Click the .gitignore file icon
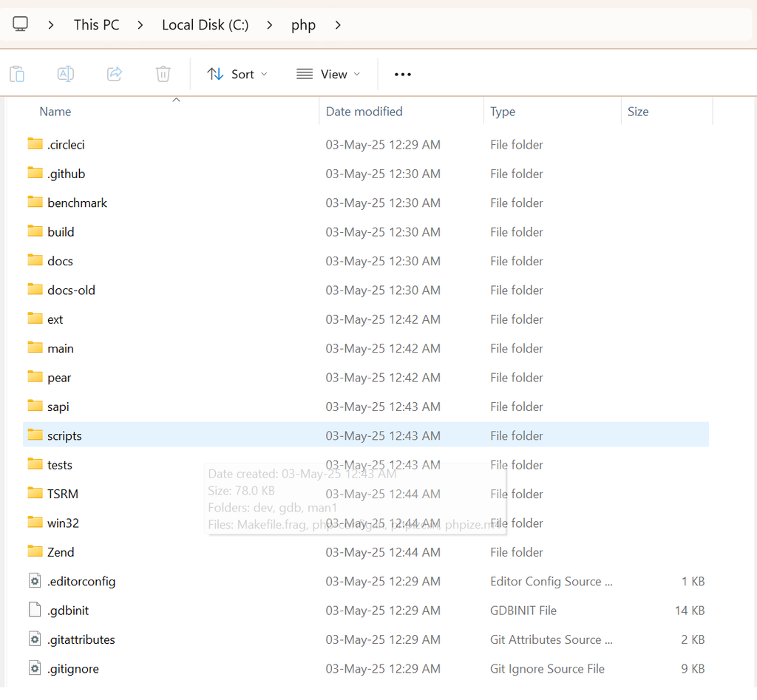 (x=35, y=668)
